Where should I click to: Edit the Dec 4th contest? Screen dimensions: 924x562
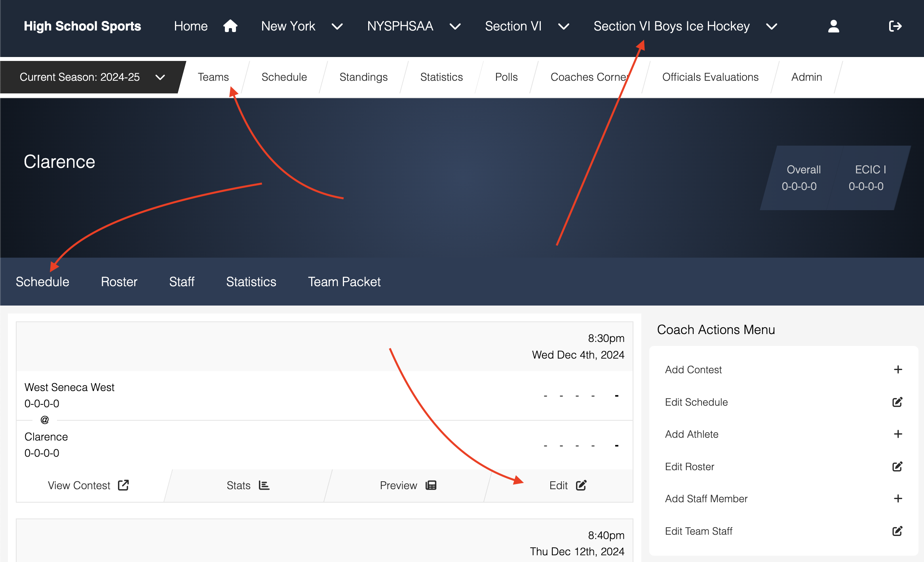tap(568, 486)
